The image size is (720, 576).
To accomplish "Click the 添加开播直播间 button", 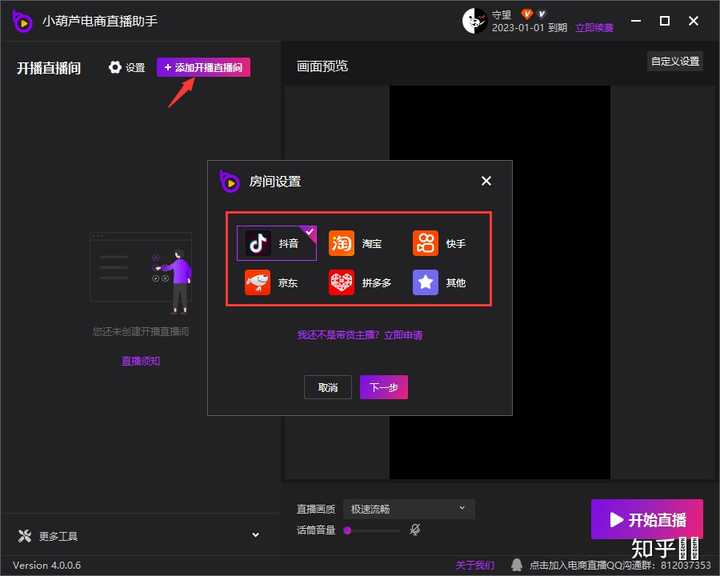I will tap(203, 67).
